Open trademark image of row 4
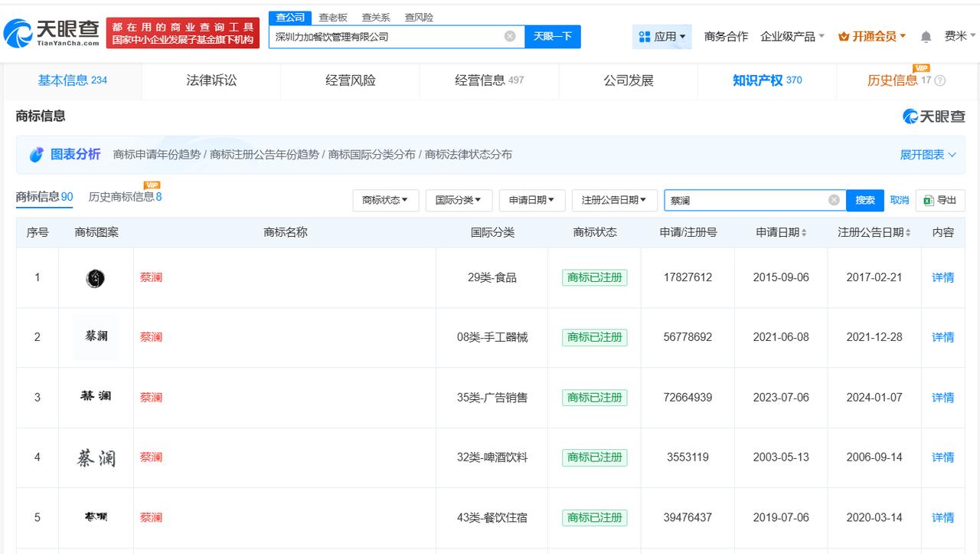Screen dimensions: 980x554 (x=96, y=457)
